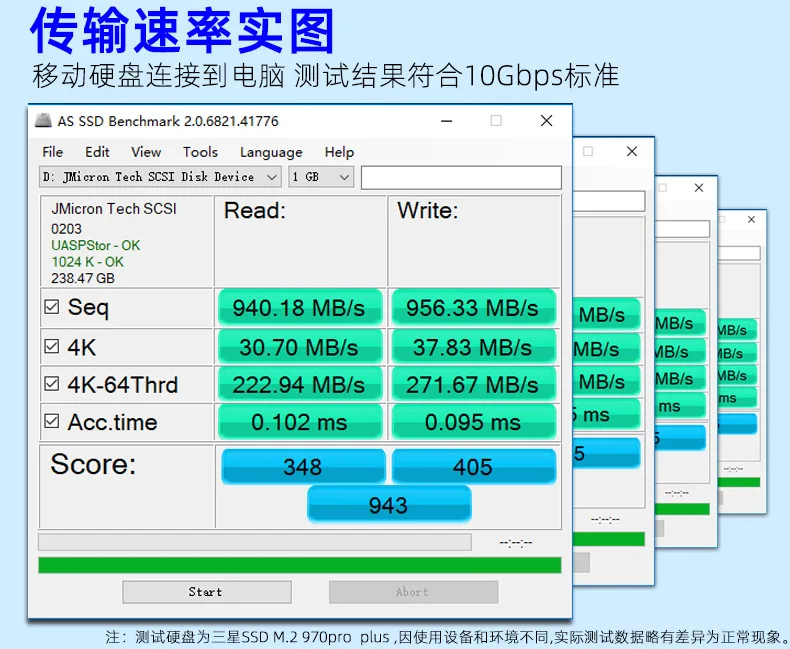This screenshot has width=790, height=649.
Task: Close the AS SSD Benchmark window
Action: [x=546, y=121]
